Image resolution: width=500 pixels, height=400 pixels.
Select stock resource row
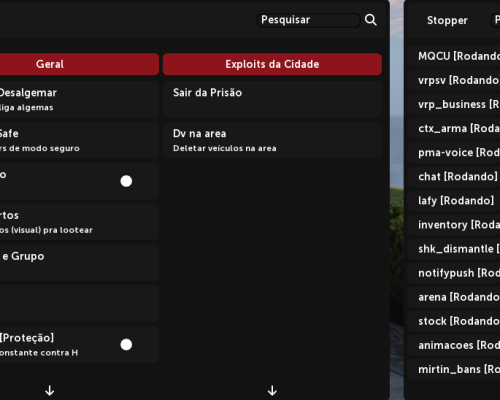pos(454,321)
